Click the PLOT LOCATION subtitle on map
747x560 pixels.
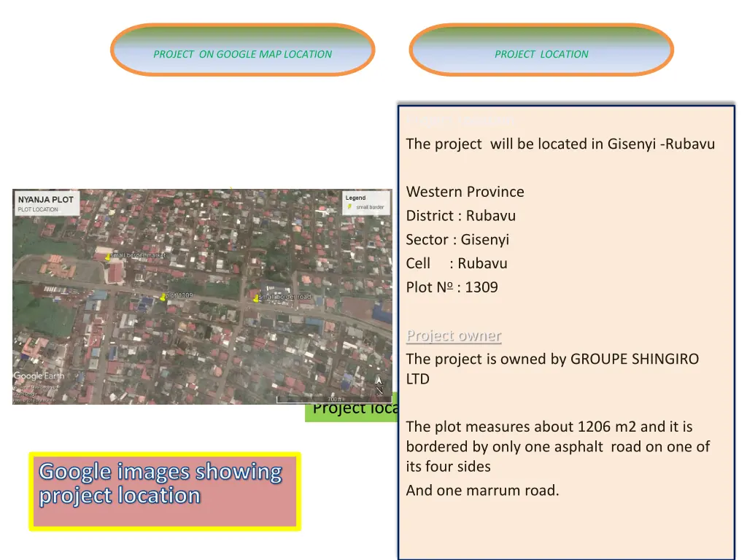[38, 209]
